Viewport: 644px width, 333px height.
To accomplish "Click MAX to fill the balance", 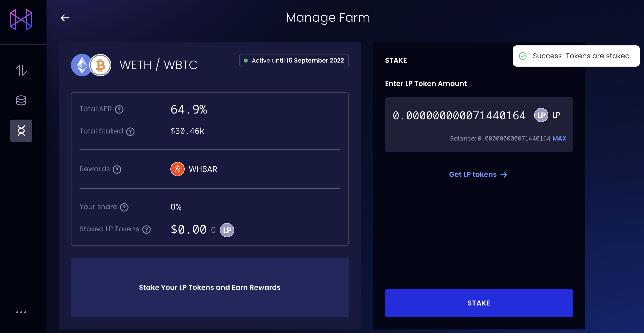I will coord(559,138).
